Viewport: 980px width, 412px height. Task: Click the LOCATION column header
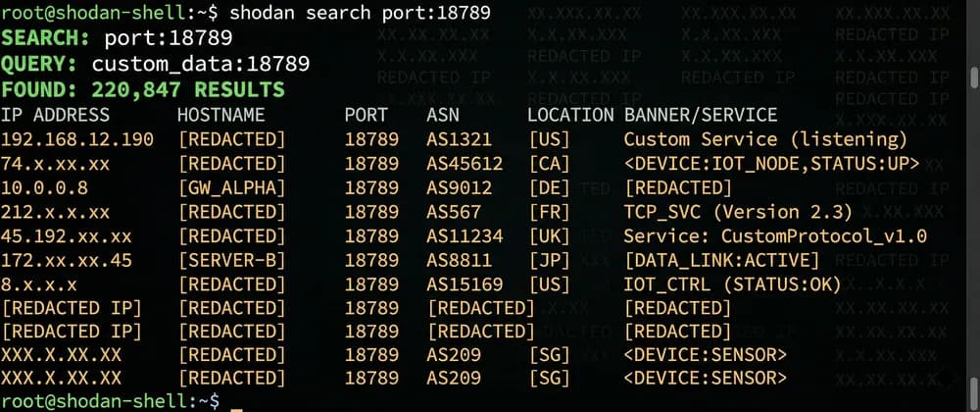[570, 115]
